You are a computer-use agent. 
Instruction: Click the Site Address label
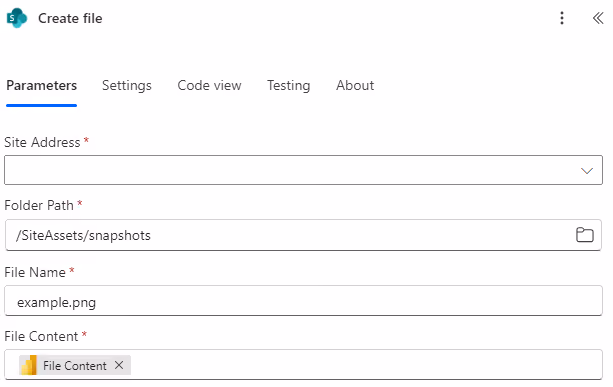[42, 142]
